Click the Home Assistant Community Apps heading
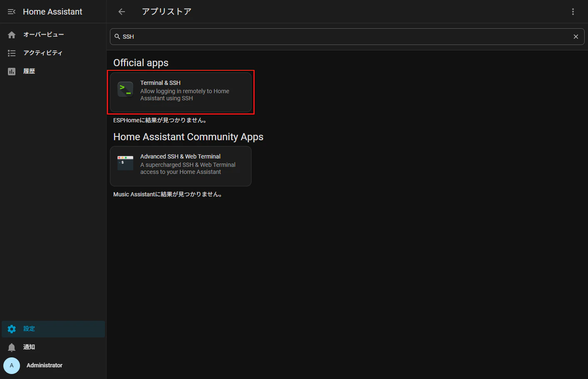588x379 pixels. (188, 137)
